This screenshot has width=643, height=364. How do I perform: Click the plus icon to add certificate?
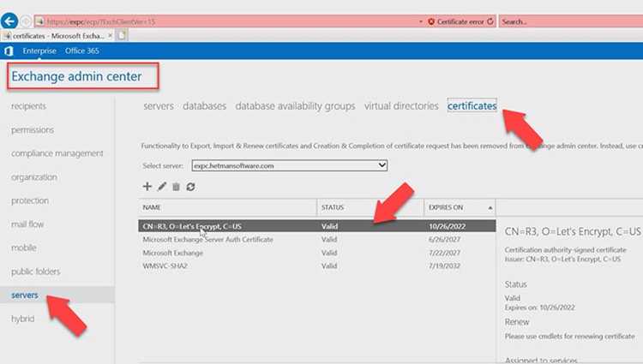point(147,187)
